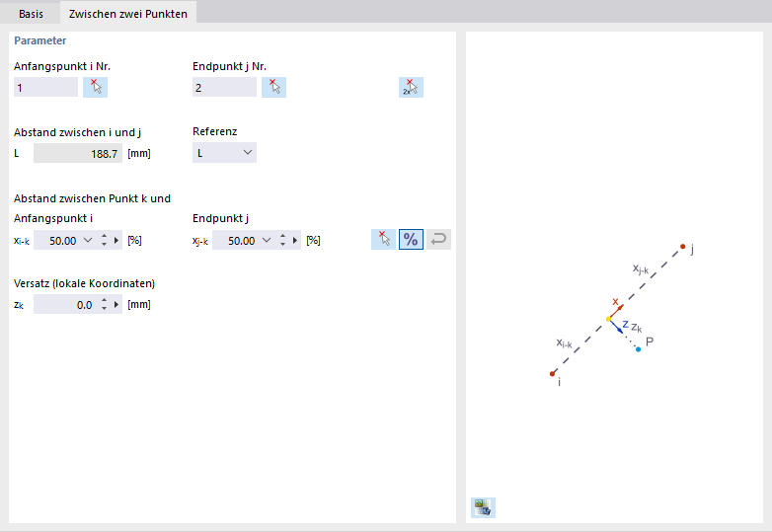Select the Zwischen zwei Punkten tab
The width and height of the screenshot is (772, 532).
pyautogui.click(x=128, y=14)
